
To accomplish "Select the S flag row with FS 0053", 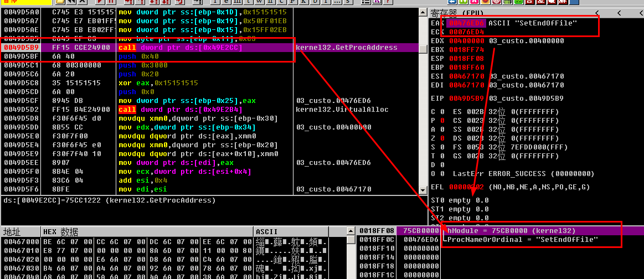I will (499, 147).
